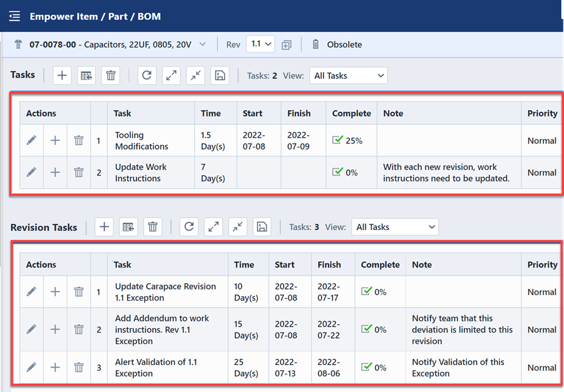Open the Add Addendum to work instructions task
Image resolution: width=564 pixels, height=392 pixels.
(162, 329)
